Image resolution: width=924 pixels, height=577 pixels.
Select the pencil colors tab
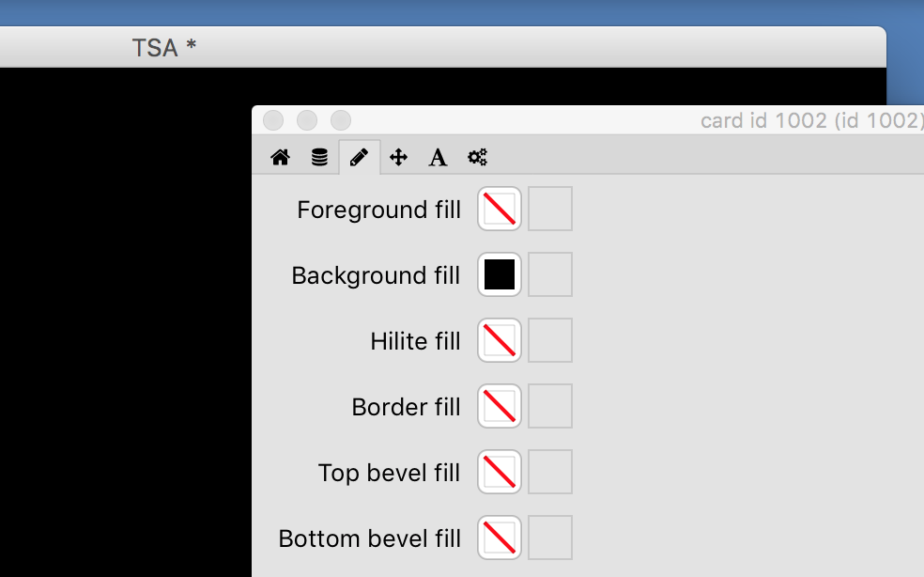pos(359,157)
